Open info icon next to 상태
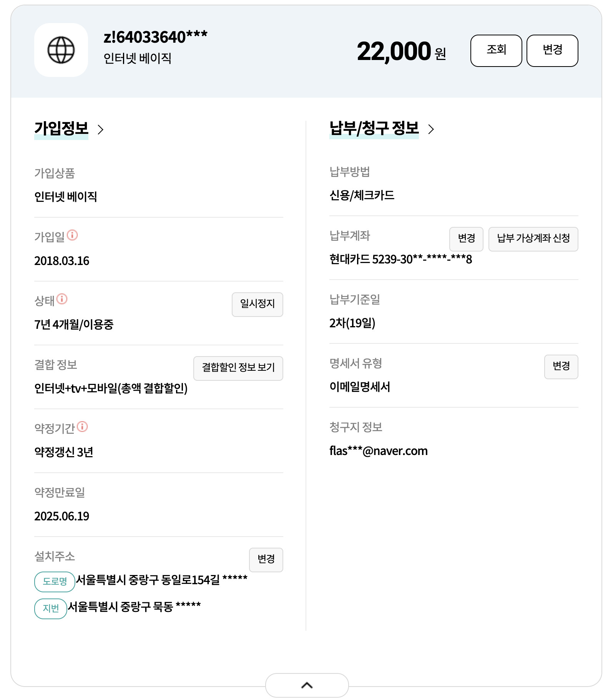This screenshot has width=608, height=700. [x=62, y=299]
